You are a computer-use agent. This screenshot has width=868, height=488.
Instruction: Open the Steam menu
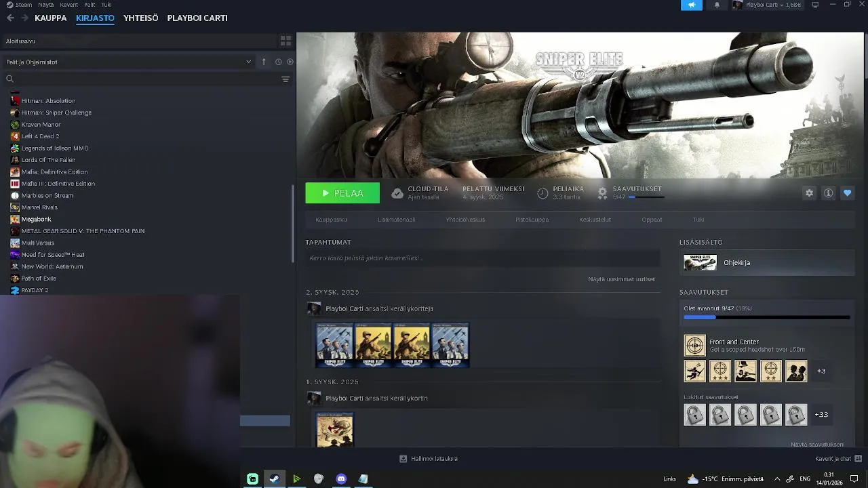[20, 5]
